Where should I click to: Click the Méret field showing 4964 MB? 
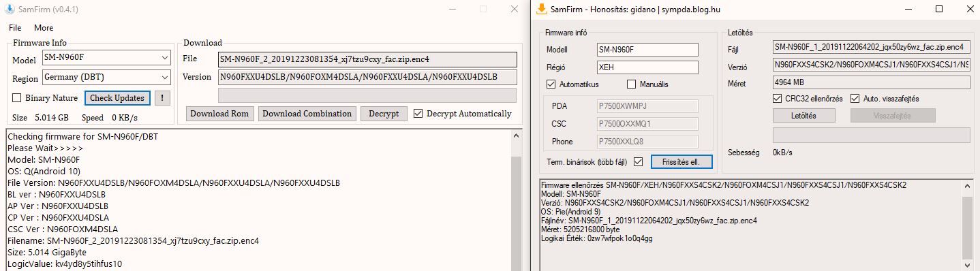coord(871,82)
